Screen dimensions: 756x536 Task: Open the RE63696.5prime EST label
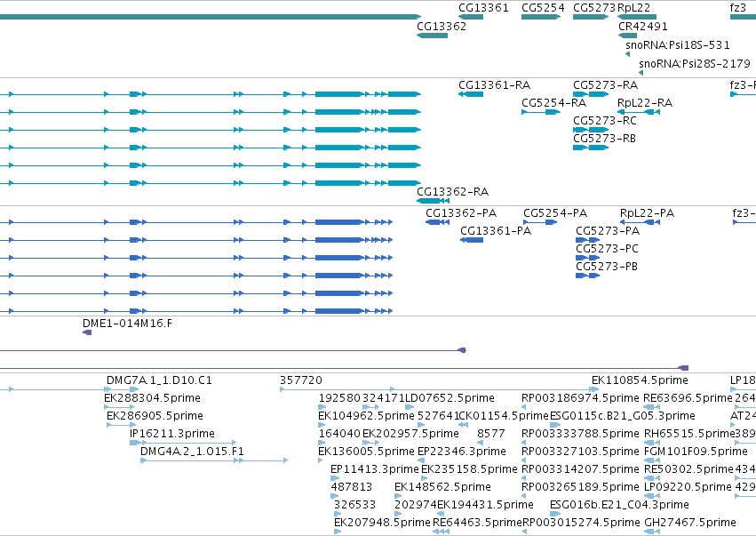(x=688, y=398)
